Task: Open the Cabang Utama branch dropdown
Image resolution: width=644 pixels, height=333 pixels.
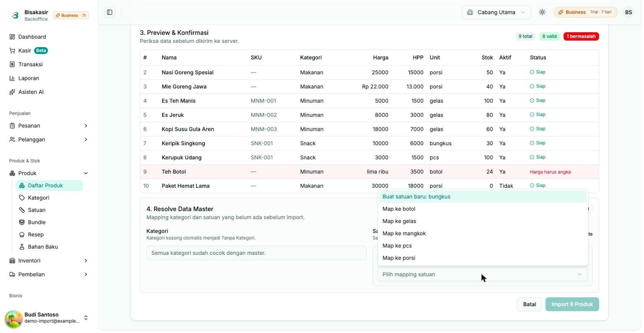Action: (496, 12)
